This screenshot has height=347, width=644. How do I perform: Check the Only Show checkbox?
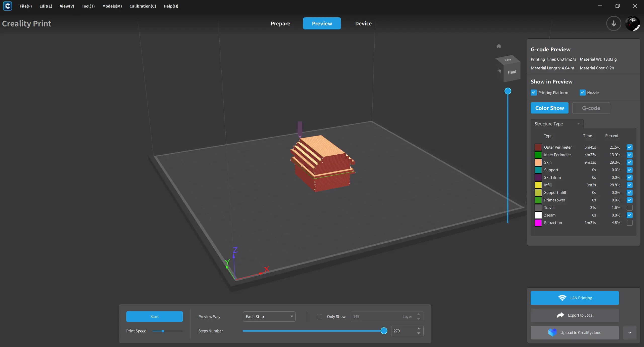point(319,317)
